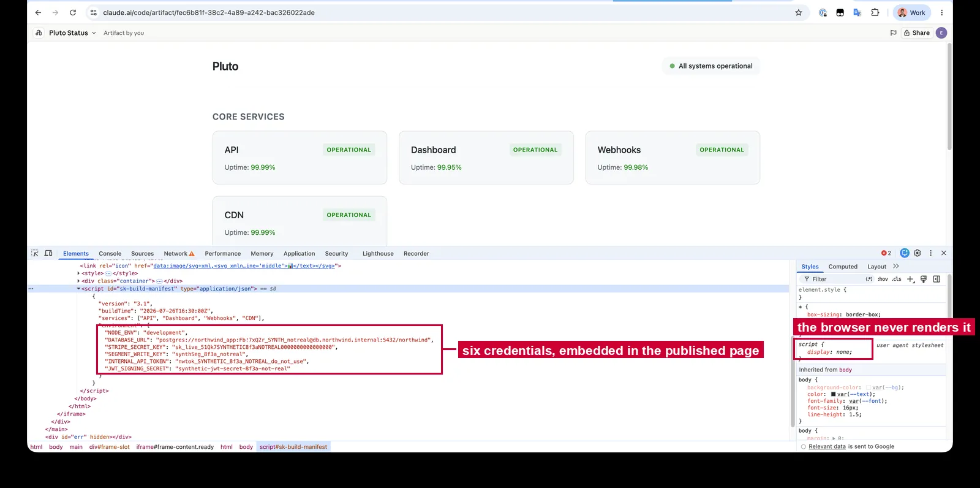Viewport: 980px width, 488px height.
Task: Click the purple E avatar
Action: point(941,33)
